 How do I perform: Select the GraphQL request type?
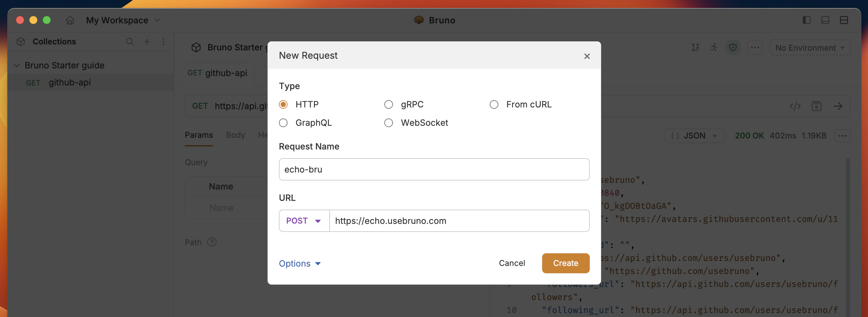click(283, 122)
